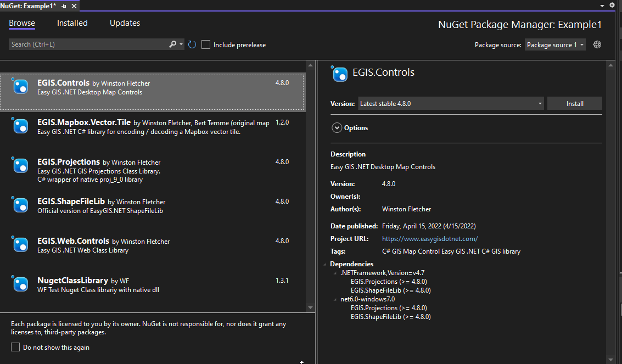Collapse the .NETFramework dependencies tree node

(x=334, y=273)
